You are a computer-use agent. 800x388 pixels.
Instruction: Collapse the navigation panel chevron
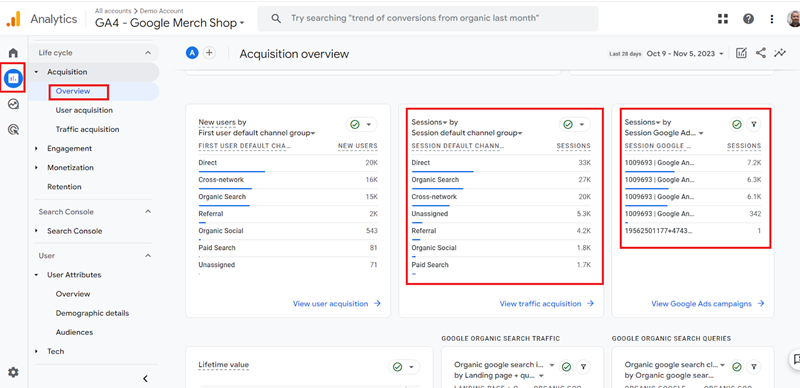point(145,378)
